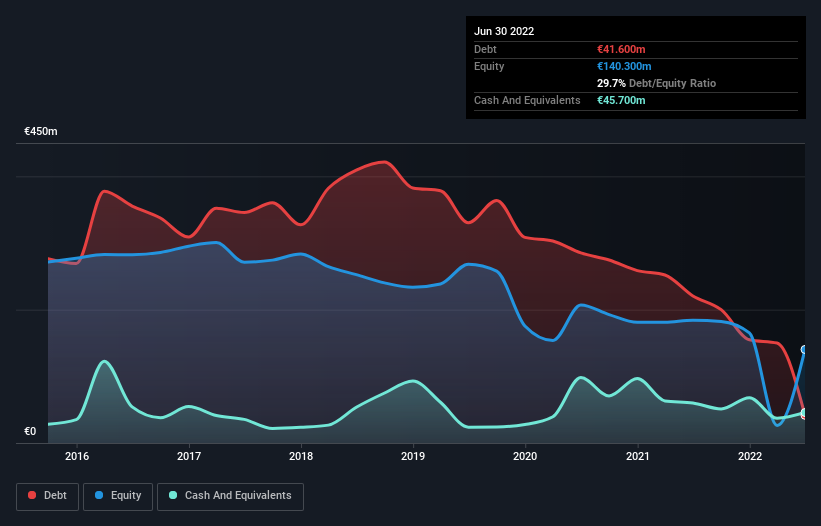The image size is (821, 526).
Task: Select the Equity end-point marker on chart
Action: [x=804, y=350]
